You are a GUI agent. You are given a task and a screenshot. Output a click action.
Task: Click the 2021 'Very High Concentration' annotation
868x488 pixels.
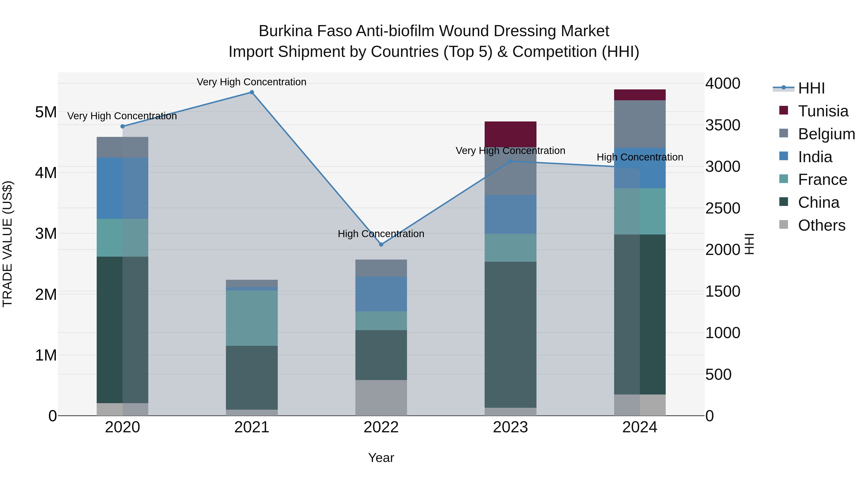(x=252, y=82)
